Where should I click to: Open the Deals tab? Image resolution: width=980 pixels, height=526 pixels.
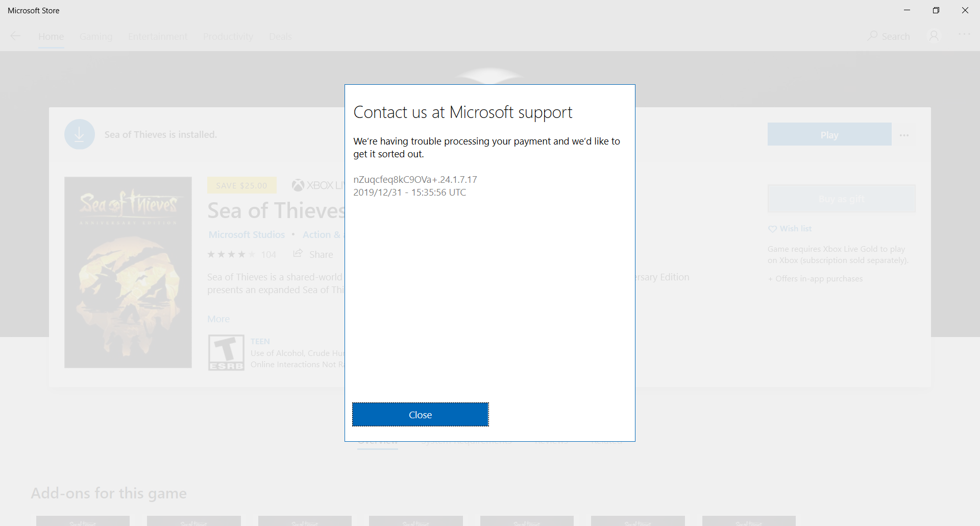point(280,36)
